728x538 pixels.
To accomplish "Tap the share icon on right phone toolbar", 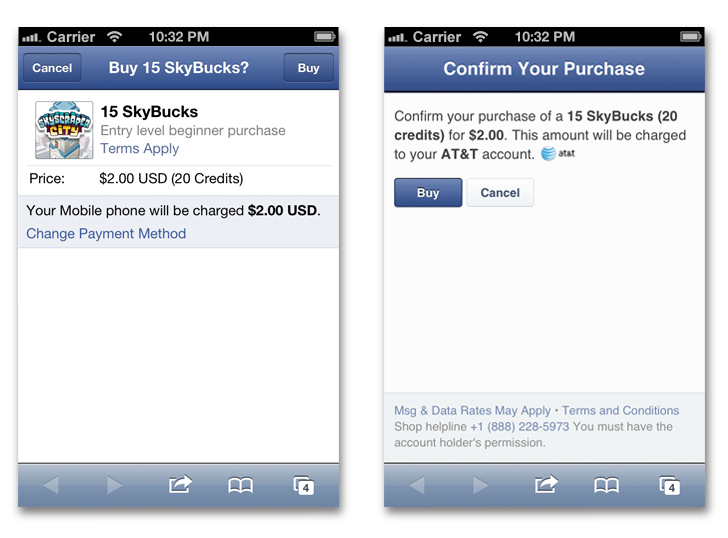I will coord(545,485).
